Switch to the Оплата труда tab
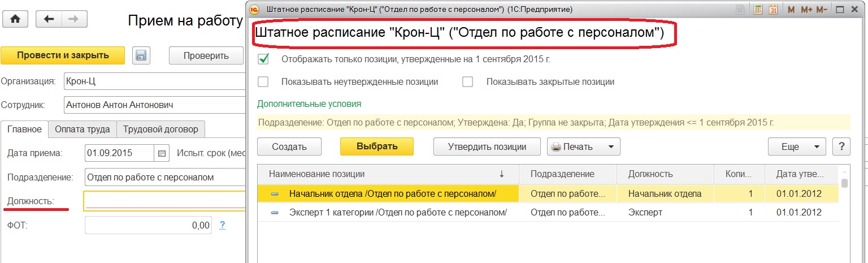The width and height of the screenshot is (868, 263). point(83,129)
